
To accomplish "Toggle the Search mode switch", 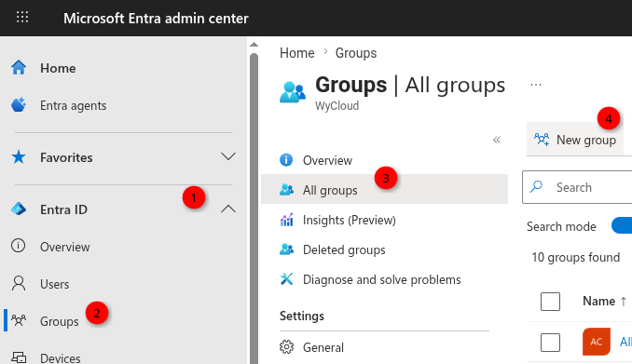I will [622, 225].
